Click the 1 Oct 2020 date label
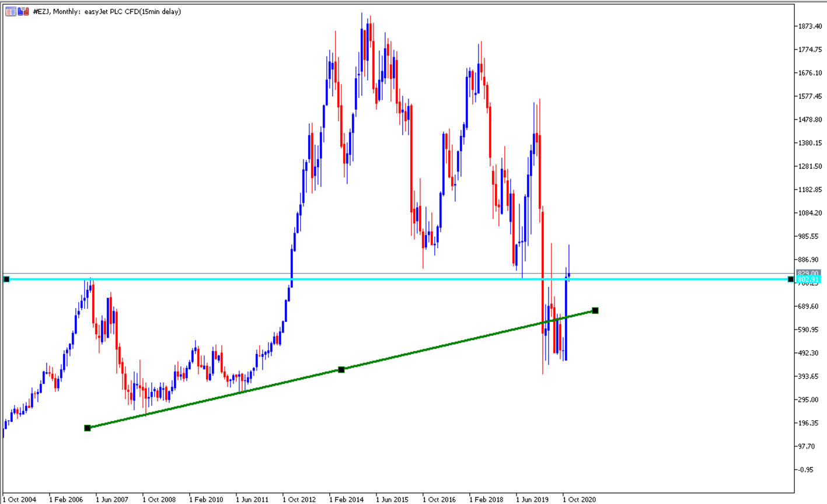This screenshot has height=504, width=827. [x=579, y=499]
